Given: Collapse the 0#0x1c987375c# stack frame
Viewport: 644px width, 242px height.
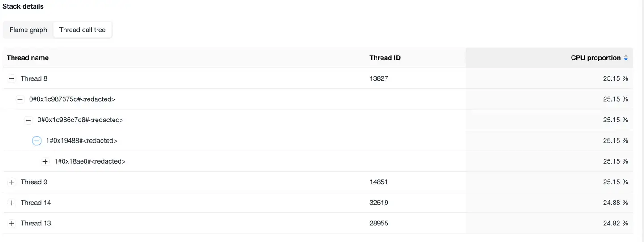Looking at the screenshot, I should pyautogui.click(x=20, y=99).
